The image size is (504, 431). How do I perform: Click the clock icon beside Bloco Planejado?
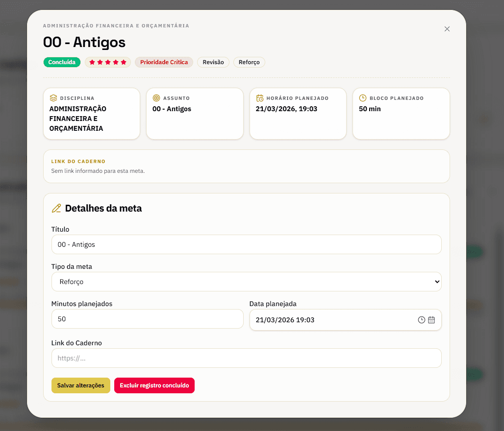pyautogui.click(x=363, y=98)
